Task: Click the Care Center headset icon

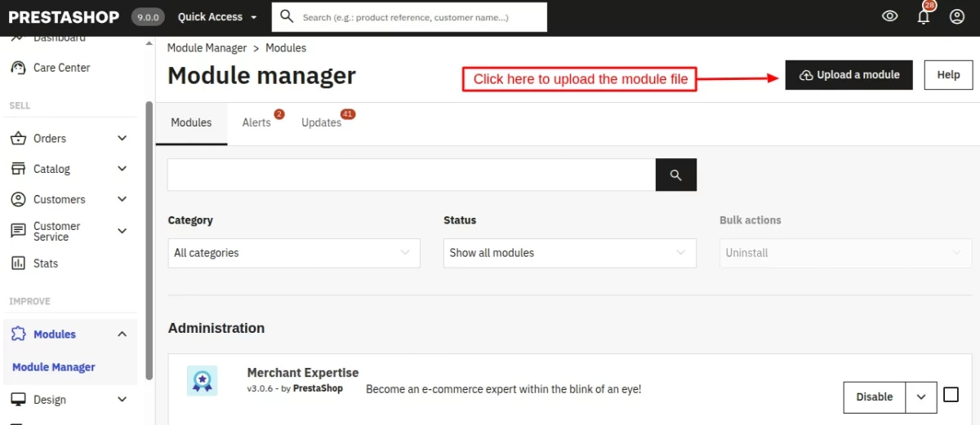Action: coord(18,68)
